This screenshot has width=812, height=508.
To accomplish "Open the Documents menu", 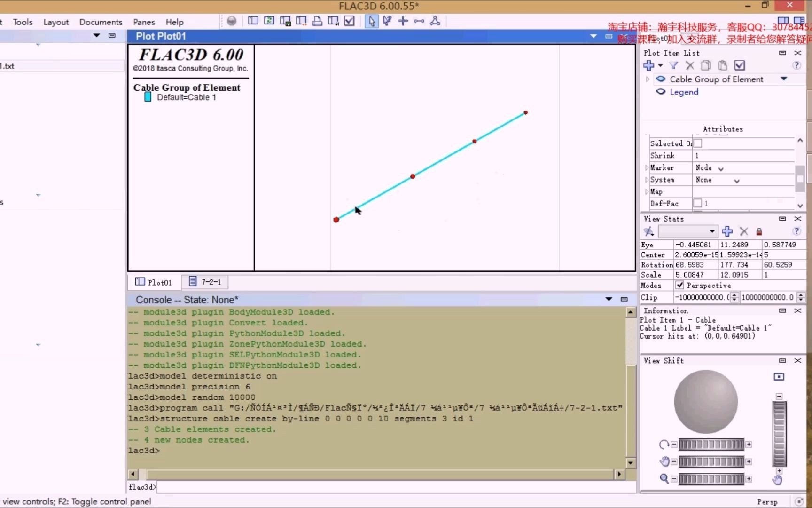I will point(101,22).
